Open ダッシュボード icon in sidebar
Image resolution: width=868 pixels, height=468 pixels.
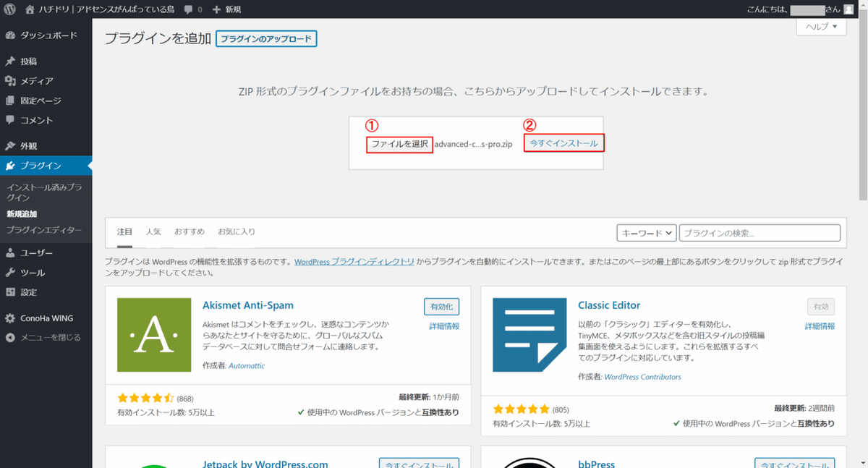click(10, 35)
